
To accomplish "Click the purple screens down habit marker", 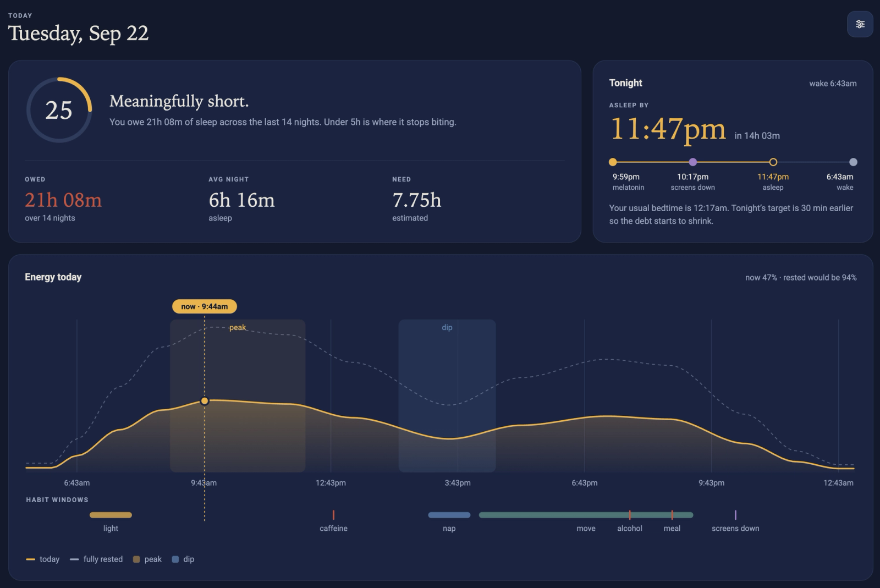I will pyautogui.click(x=735, y=515).
